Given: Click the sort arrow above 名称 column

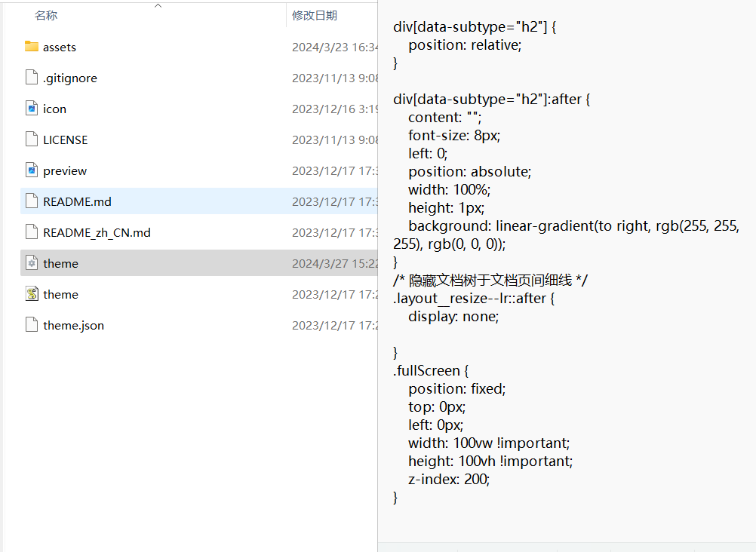Looking at the screenshot, I should pyautogui.click(x=158, y=6).
